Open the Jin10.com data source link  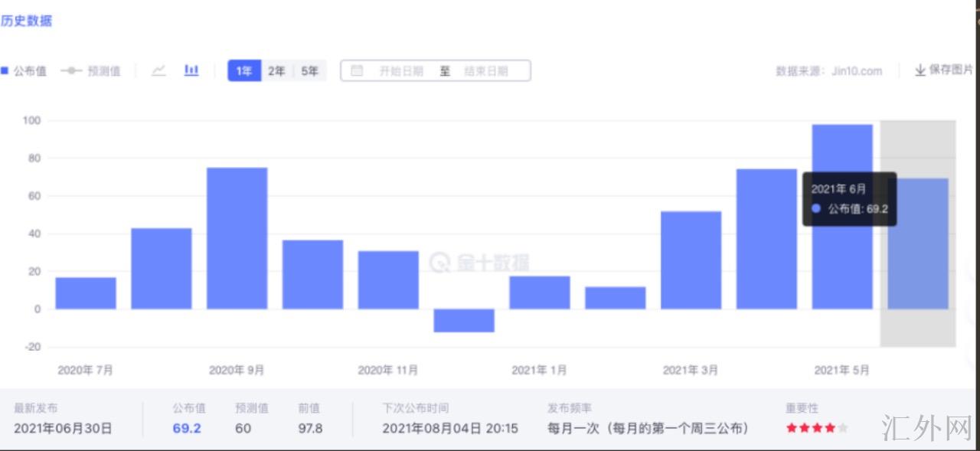tap(856, 71)
